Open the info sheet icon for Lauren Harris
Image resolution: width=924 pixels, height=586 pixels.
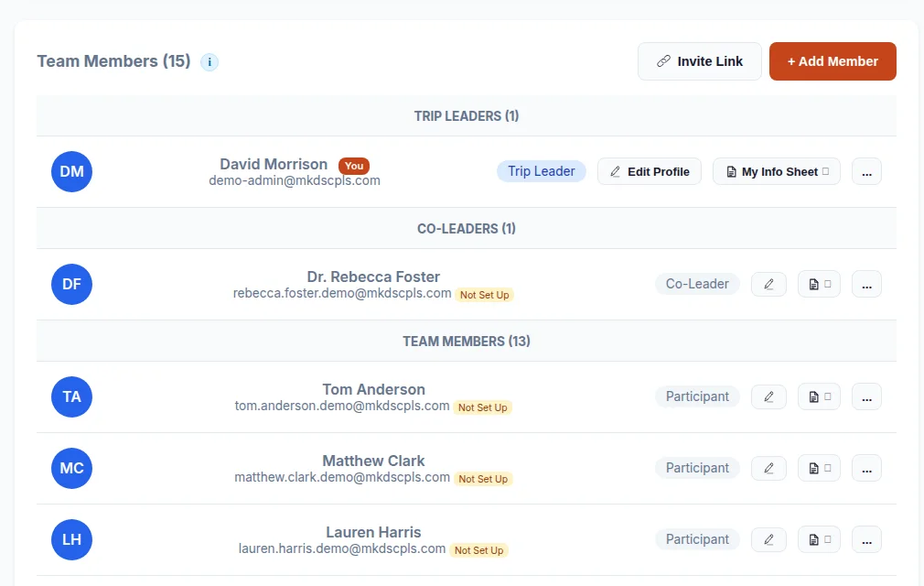coord(819,539)
